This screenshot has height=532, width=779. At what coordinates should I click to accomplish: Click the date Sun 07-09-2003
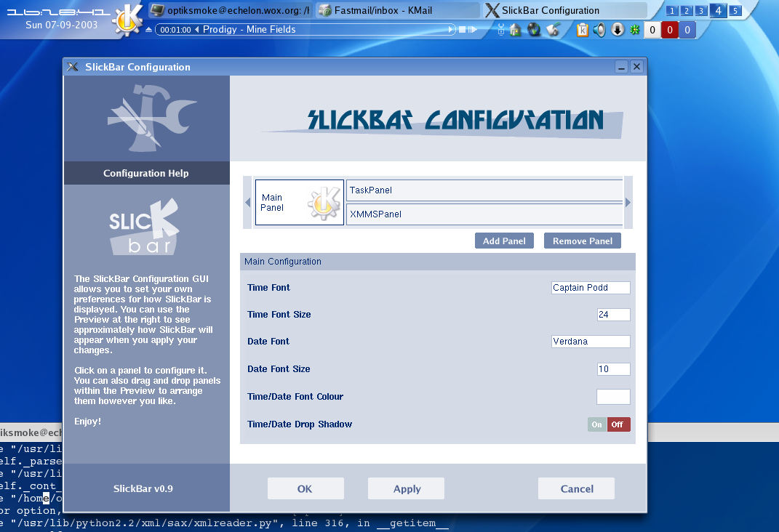click(x=62, y=25)
